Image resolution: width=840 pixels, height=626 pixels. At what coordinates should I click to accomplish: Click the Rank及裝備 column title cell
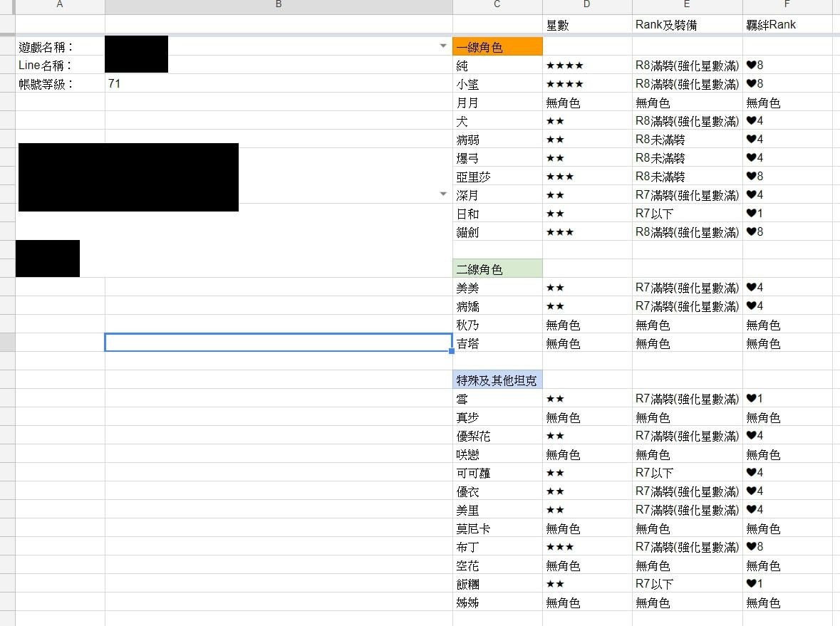coord(688,25)
